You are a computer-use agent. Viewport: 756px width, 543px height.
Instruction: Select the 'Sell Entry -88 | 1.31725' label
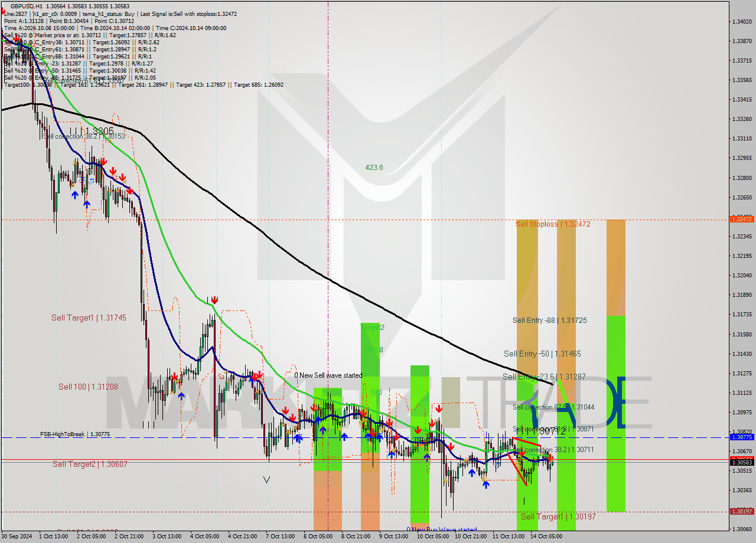pos(550,320)
